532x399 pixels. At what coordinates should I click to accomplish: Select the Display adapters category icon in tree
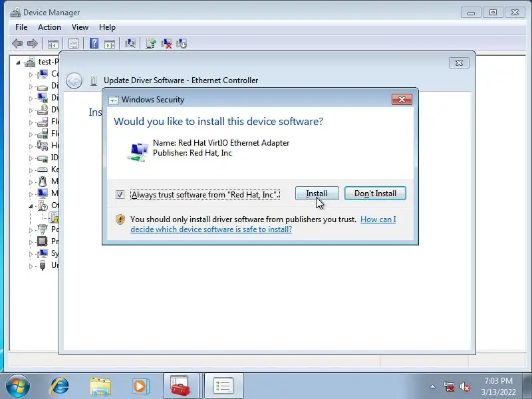(43, 98)
